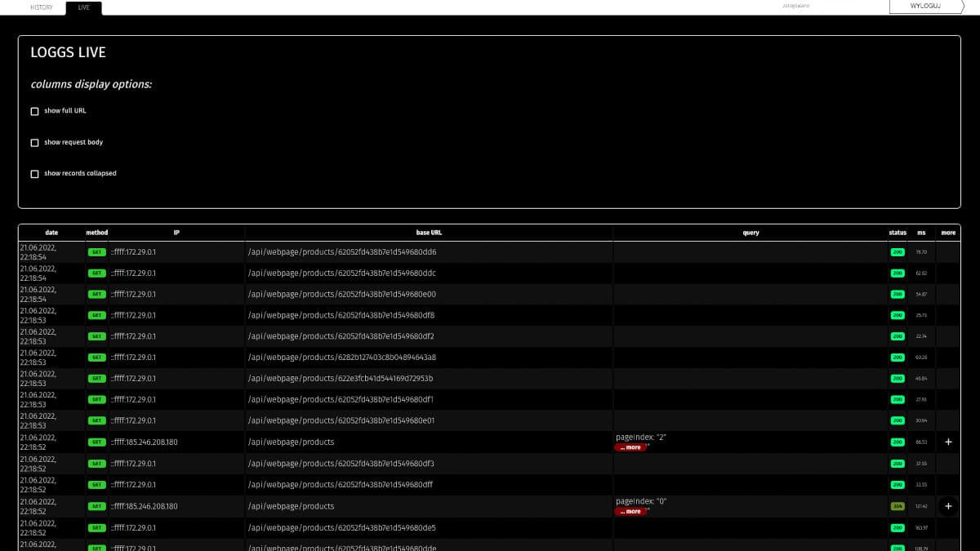Screen dimensions: 980x551
Task: Open the '... more' badge under pageIndex "2"
Action: (630, 447)
